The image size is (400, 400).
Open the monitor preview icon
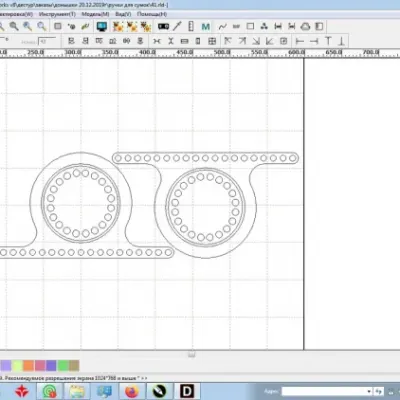point(102,26)
